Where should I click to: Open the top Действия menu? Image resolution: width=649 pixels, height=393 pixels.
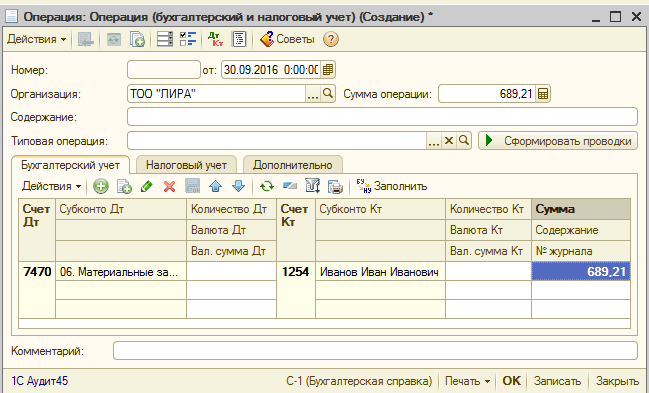click(36, 39)
